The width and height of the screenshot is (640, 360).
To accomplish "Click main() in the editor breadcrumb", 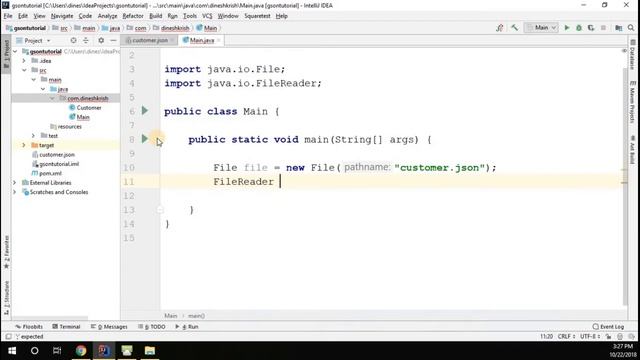I will click(x=196, y=316).
